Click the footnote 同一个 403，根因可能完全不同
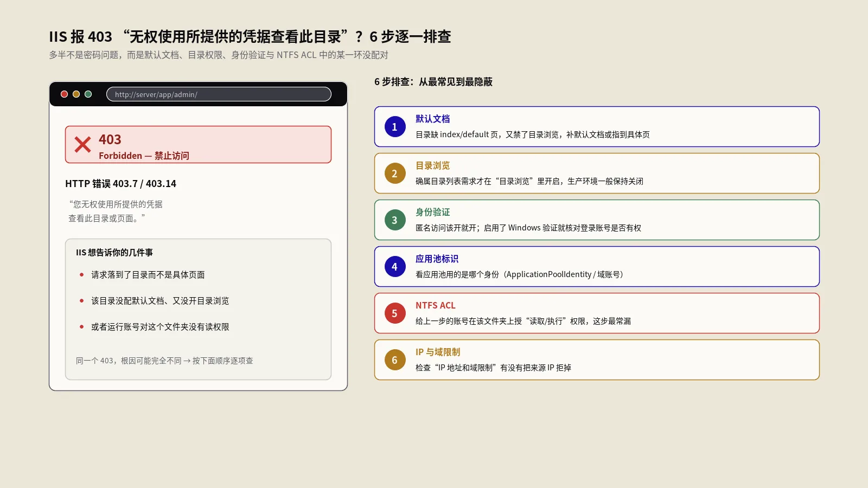 tap(164, 361)
